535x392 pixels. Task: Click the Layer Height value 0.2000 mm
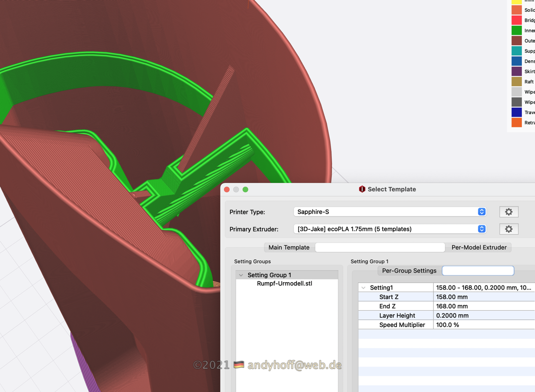[452, 316]
